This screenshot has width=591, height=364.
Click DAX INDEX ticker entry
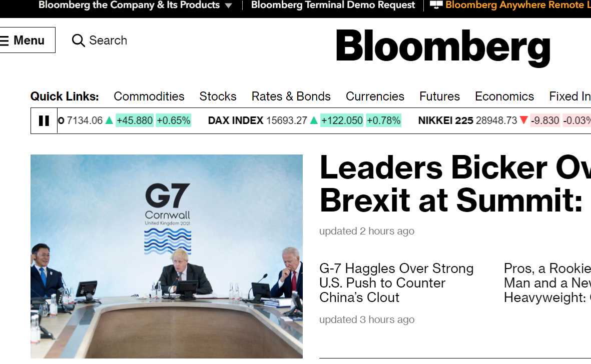236,120
